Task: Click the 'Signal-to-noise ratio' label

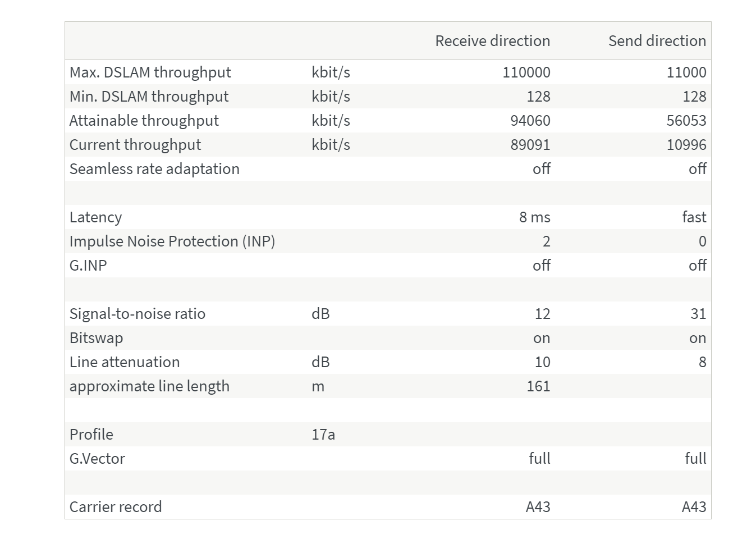Action: click(138, 314)
